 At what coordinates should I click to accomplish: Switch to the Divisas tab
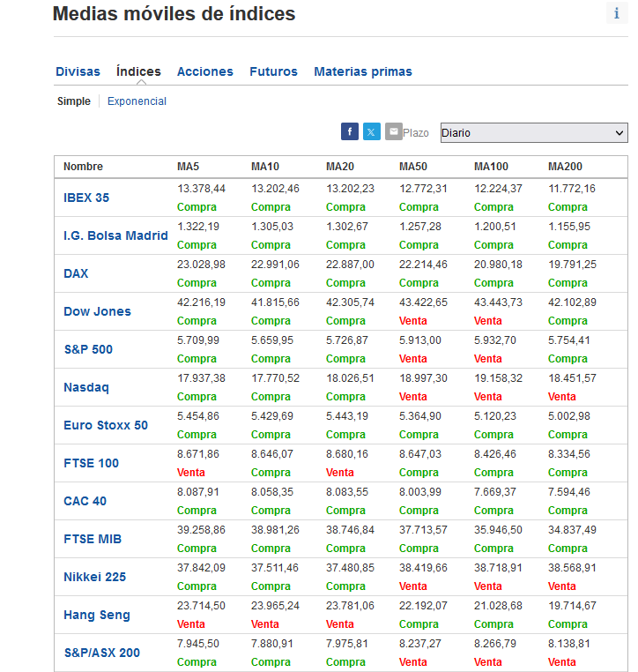[x=78, y=71]
